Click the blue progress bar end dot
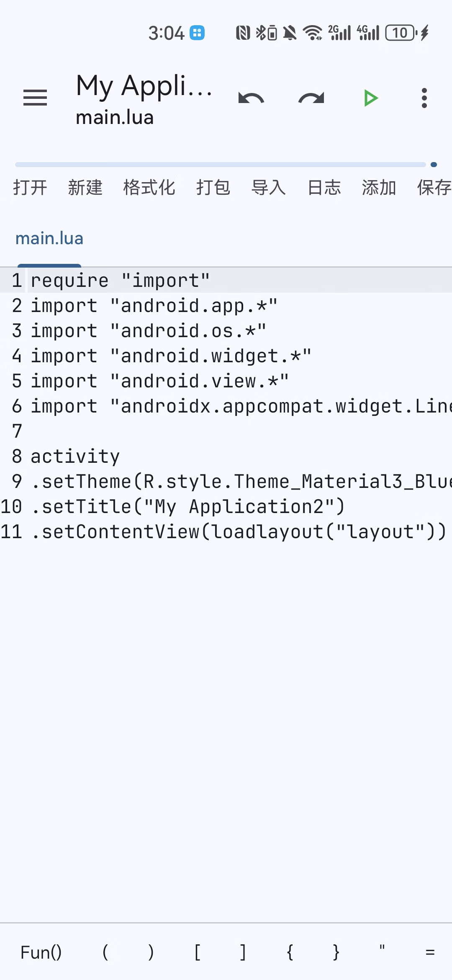This screenshot has width=452, height=980. coord(434,165)
